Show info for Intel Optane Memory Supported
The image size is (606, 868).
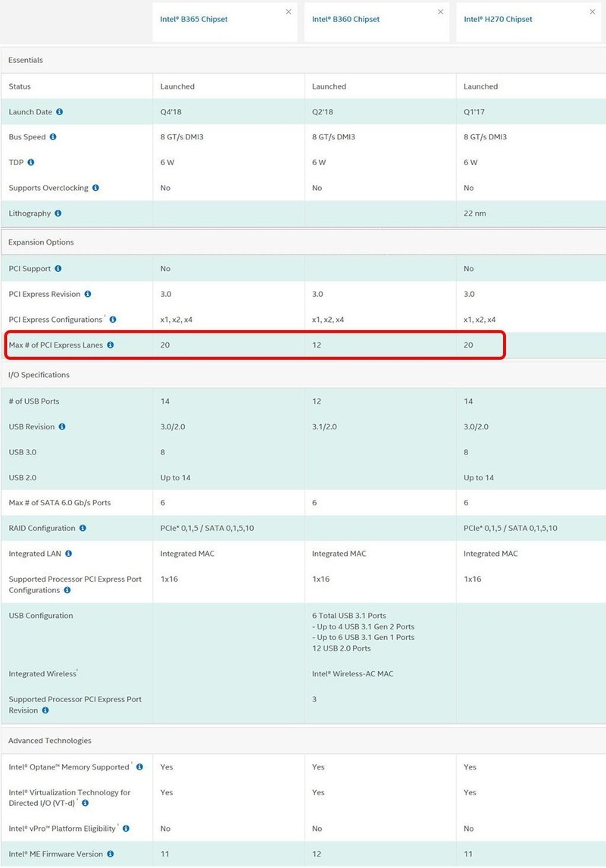coord(139,767)
